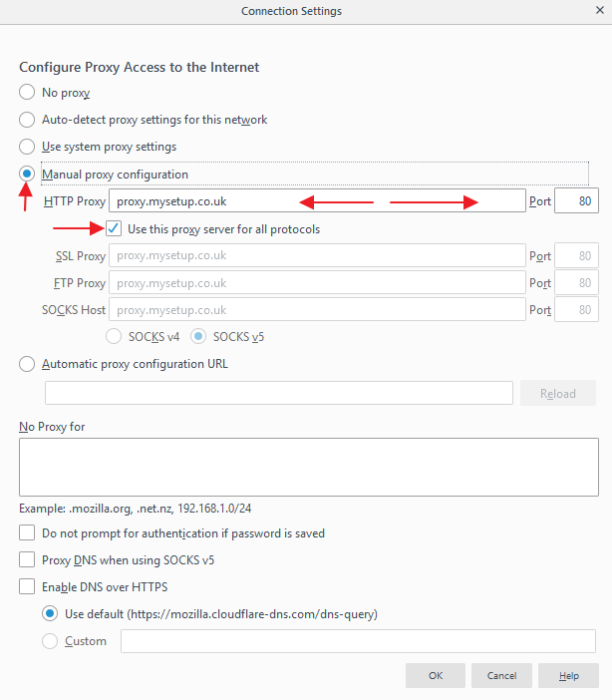The height and width of the screenshot is (700, 612).
Task: Choose Auto-detect proxy settings for this network
Action: click(x=27, y=120)
